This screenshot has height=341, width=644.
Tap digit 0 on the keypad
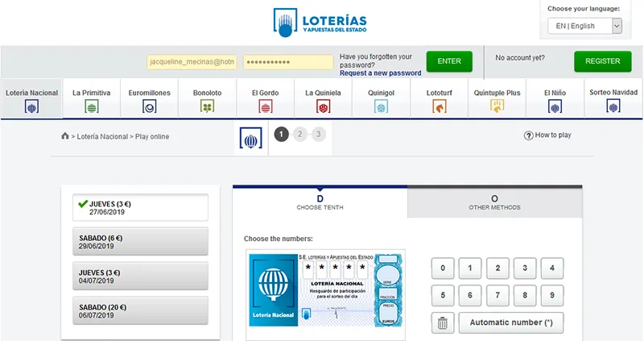click(x=443, y=268)
